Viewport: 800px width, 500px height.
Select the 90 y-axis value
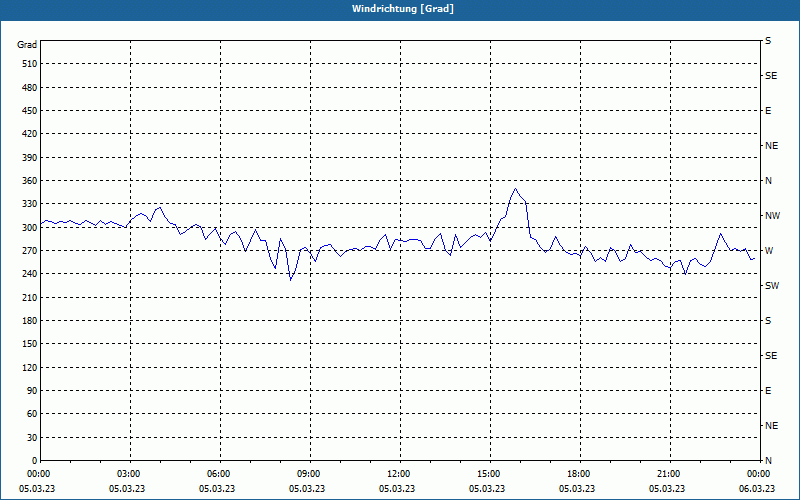32,391
